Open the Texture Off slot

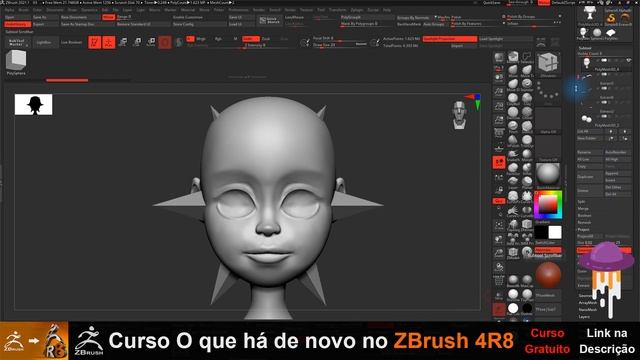coord(548,149)
